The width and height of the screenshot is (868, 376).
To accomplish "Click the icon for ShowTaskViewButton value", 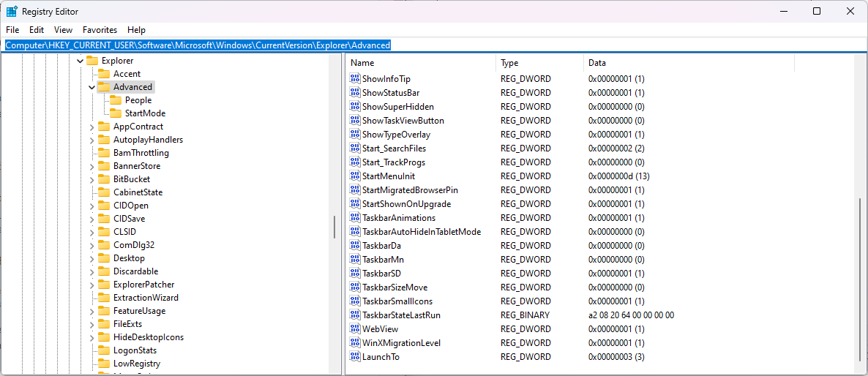I will (x=355, y=121).
